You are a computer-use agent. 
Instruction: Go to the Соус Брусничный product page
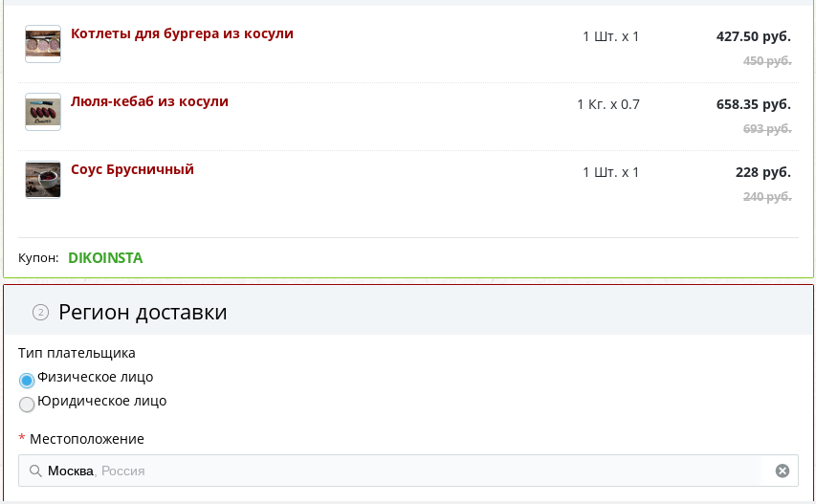pos(132,169)
